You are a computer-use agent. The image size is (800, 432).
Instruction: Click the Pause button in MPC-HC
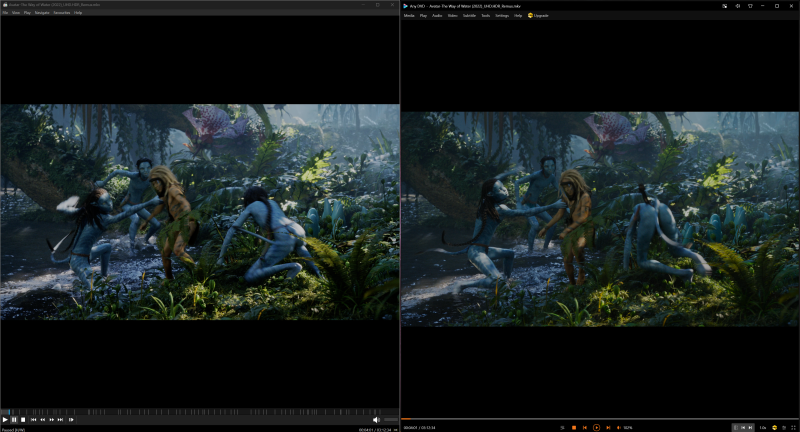(14, 420)
